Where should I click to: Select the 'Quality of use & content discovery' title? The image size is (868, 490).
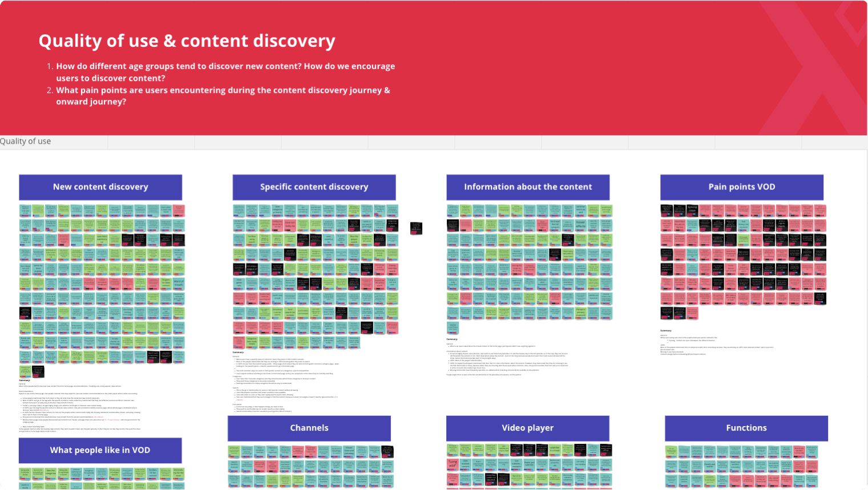(187, 41)
